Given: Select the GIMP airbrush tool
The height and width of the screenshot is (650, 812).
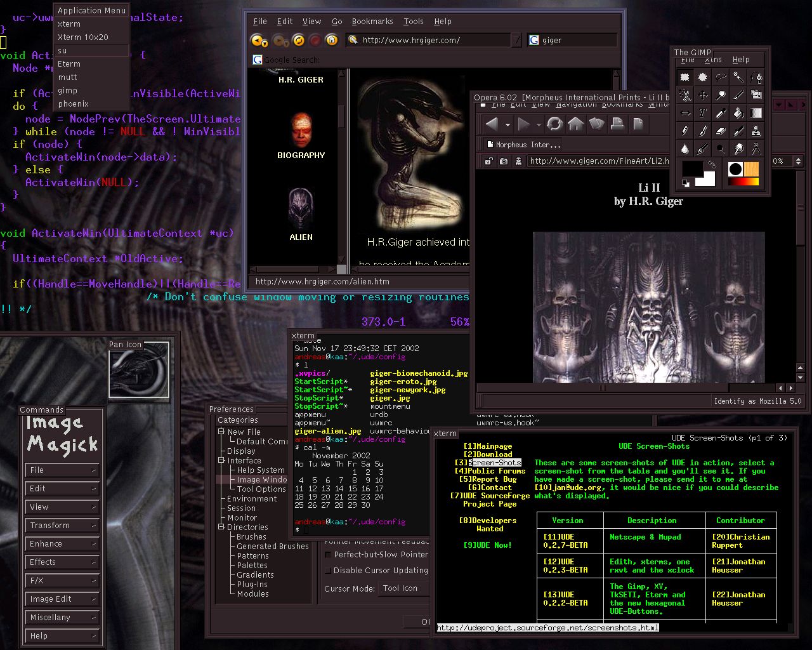Looking at the screenshot, I should pyautogui.click(x=738, y=131).
